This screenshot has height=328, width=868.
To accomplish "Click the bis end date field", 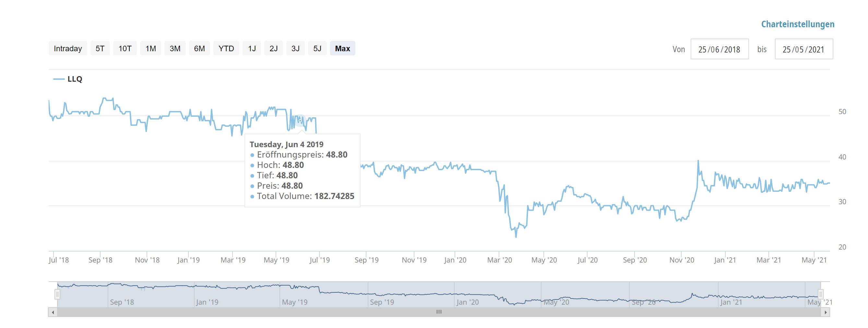I will pos(804,50).
